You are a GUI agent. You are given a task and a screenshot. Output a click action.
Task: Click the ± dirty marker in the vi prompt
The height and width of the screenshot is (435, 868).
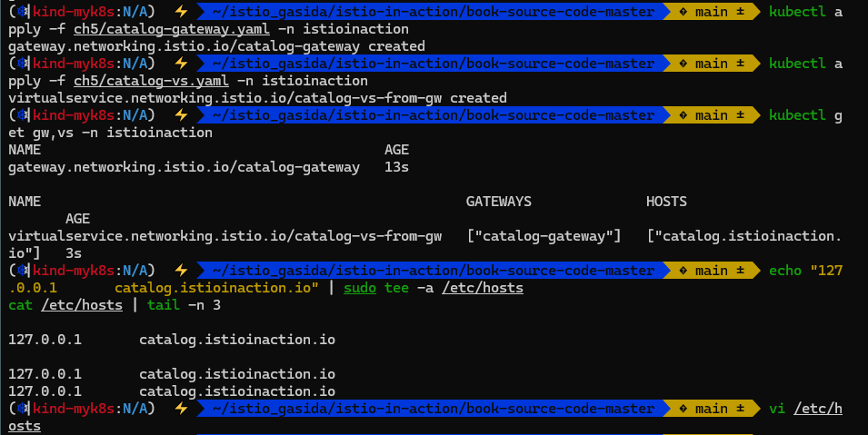point(740,409)
